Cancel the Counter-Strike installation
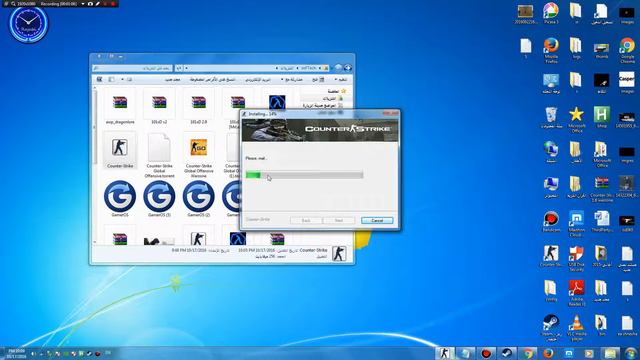640x360 pixels. pos(377,220)
